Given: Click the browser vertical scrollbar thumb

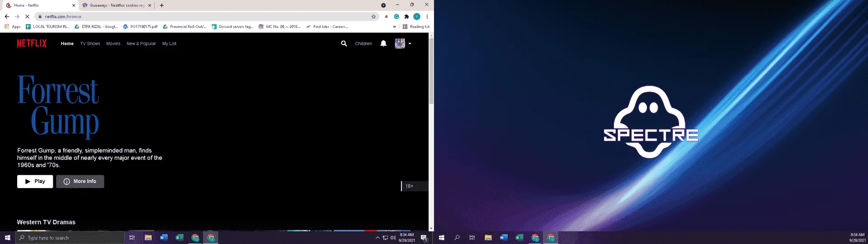Looking at the screenshot, I should click(x=431, y=71).
